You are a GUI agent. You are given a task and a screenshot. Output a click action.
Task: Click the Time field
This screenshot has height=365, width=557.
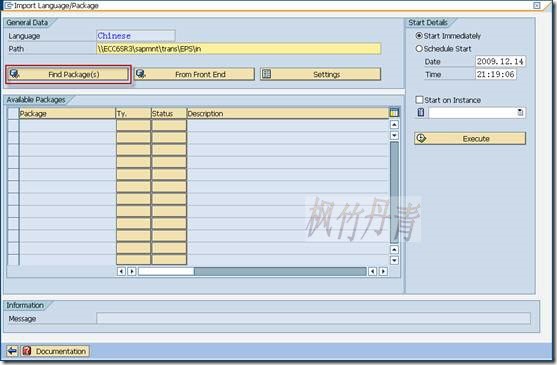(x=496, y=74)
